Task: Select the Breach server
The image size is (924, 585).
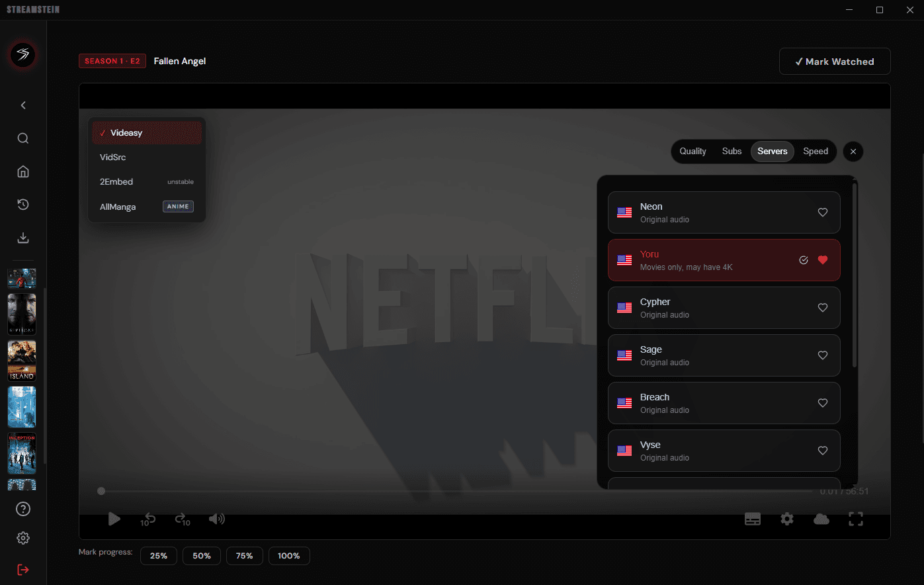Action: click(724, 403)
